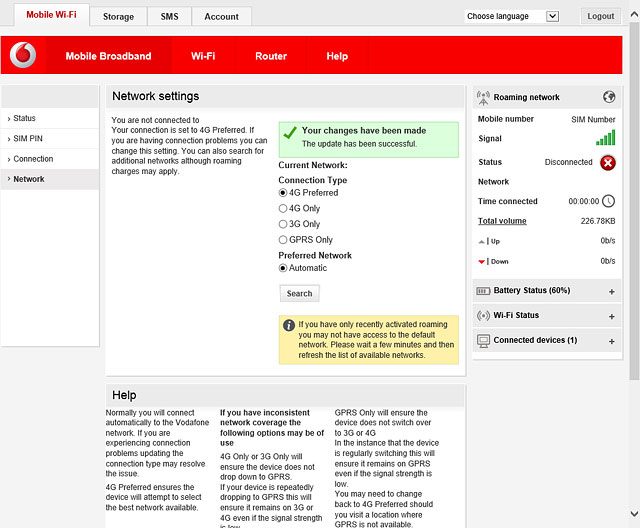This screenshot has width=640, height=528.
Task: Click the red disconnected status icon
Action: tap(608, 163)
